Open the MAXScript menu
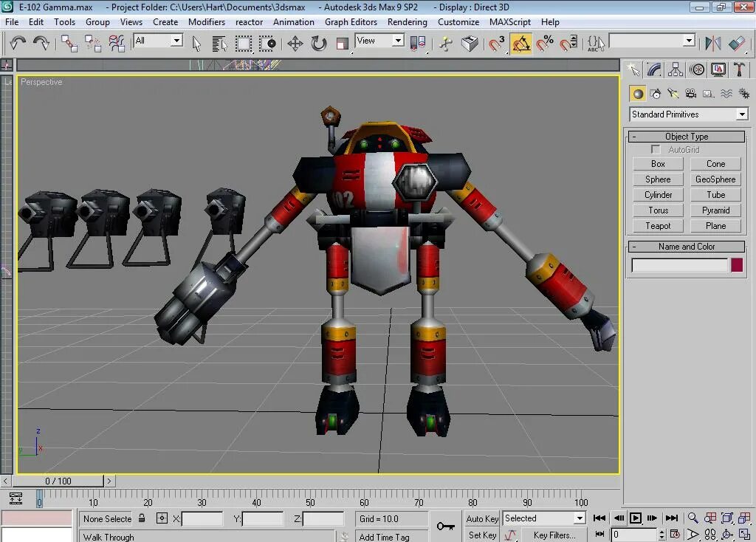This screenshot has height=542, width=756. click(510, 22)
